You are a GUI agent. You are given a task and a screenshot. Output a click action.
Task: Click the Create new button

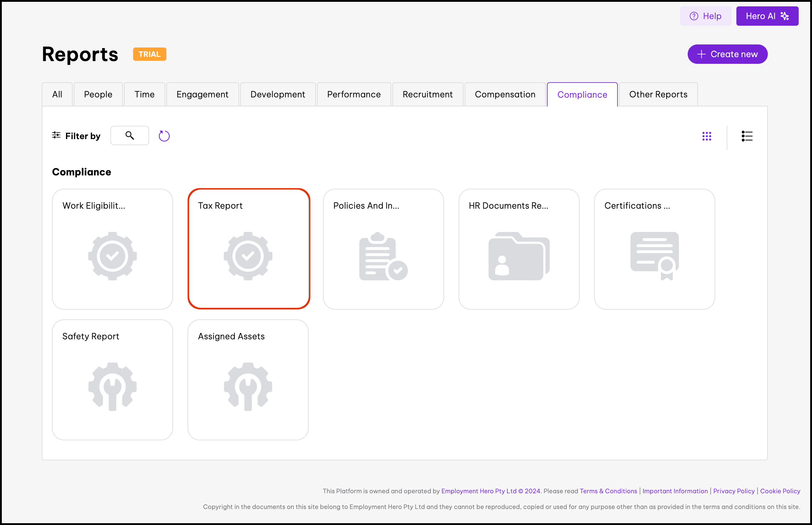727,54
